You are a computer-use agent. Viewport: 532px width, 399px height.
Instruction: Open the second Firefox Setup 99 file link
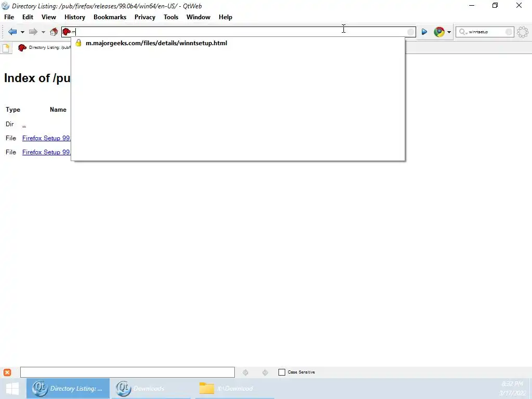(x=46, y=152)
